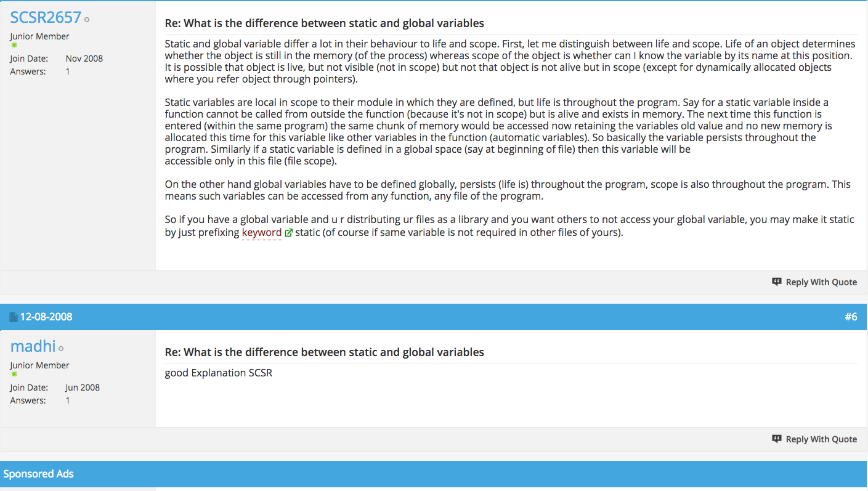Select Reply With Quote text on madhi's post
Image resolution: width=868 pixels, height=491 pixels.
pos(821,439)
